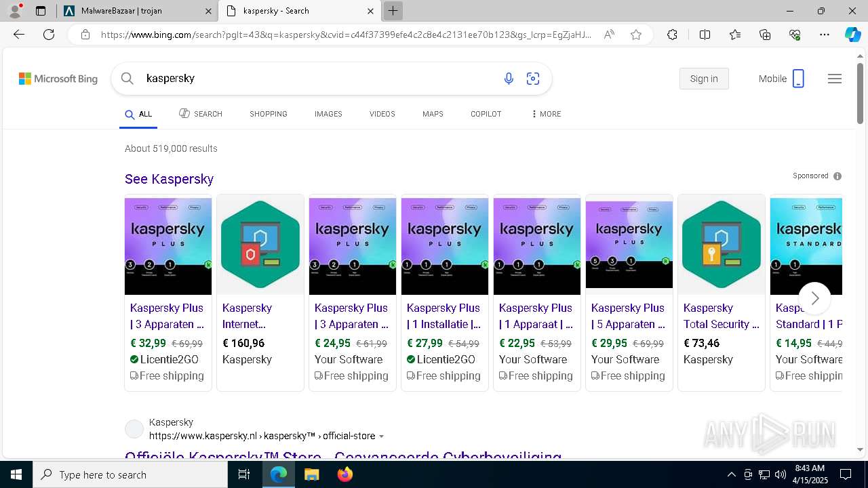Screen dimensions: 868x488
Task: Switch to the IMAGES tab
Action: coord(328,114)
